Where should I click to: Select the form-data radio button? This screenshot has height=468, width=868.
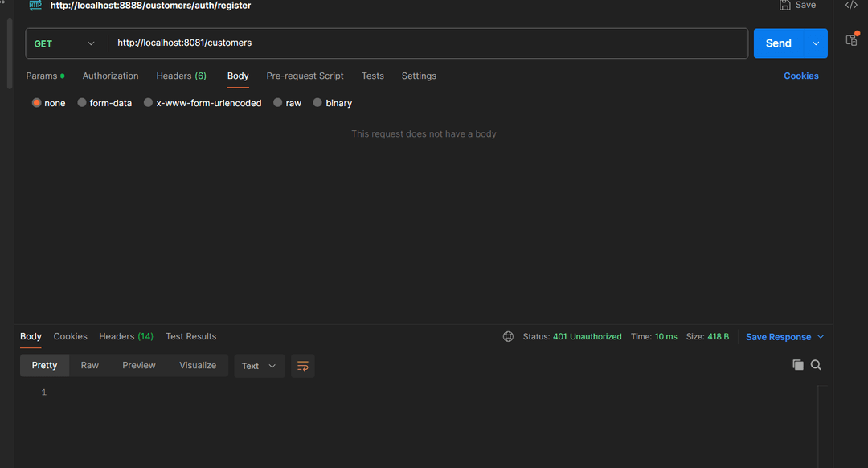click(x=82, y=103)
